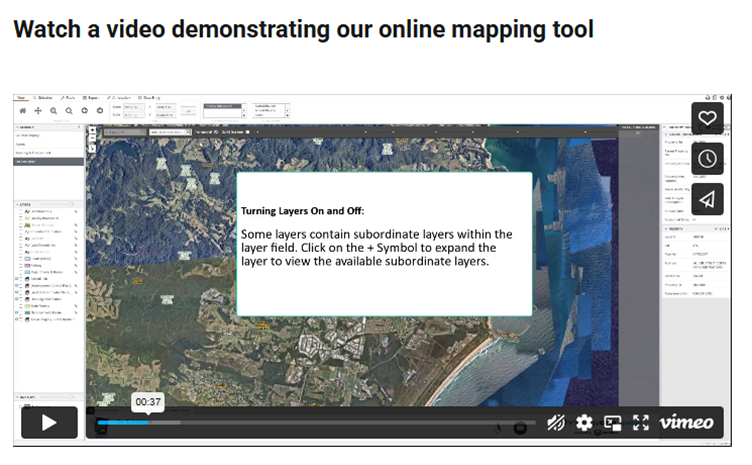Viewport: 752px width, 465px height.
Task: Share the video via paper plane icon
Action: click(x=707, y=200)
